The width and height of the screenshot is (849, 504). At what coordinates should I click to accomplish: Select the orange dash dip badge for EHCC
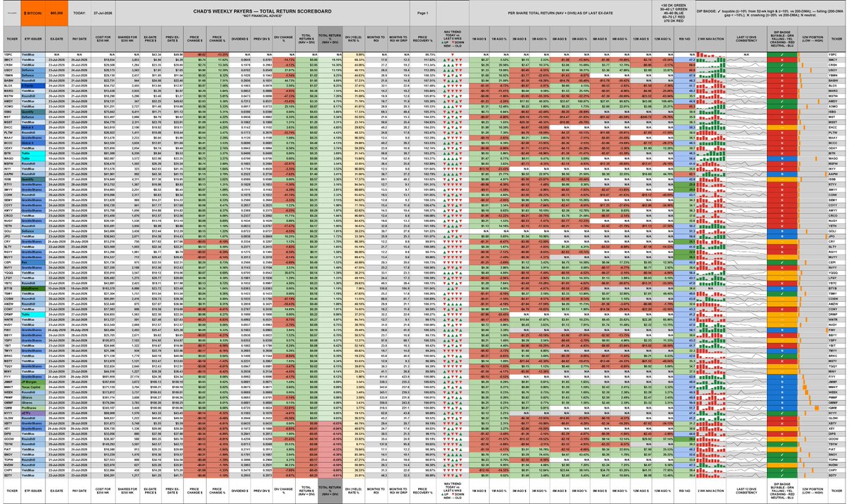(x=783, y=126)
